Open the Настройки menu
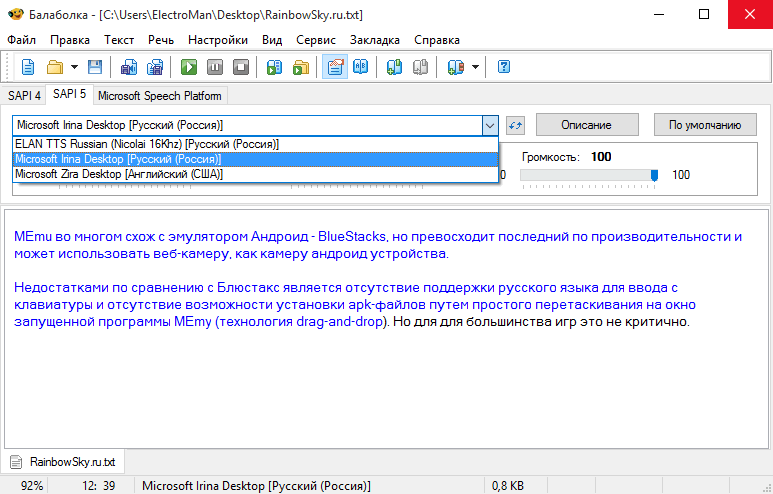The image size is (773, 494). coord(218,40)
